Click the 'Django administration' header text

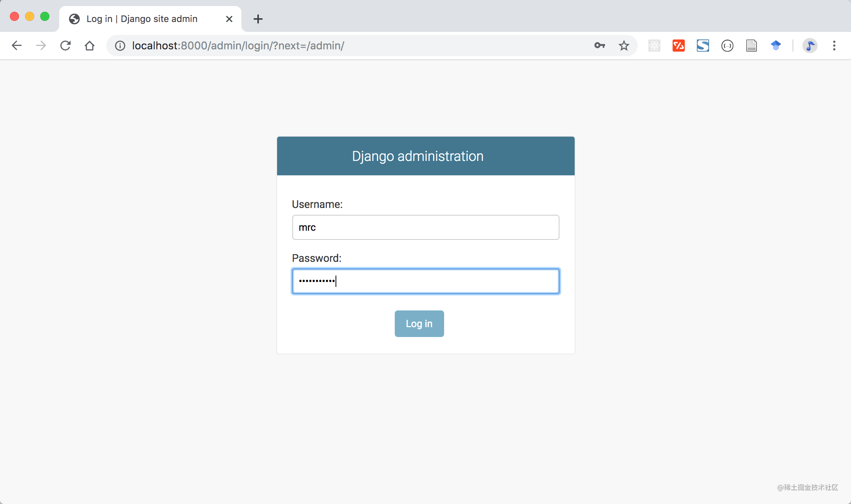(418, 156)
